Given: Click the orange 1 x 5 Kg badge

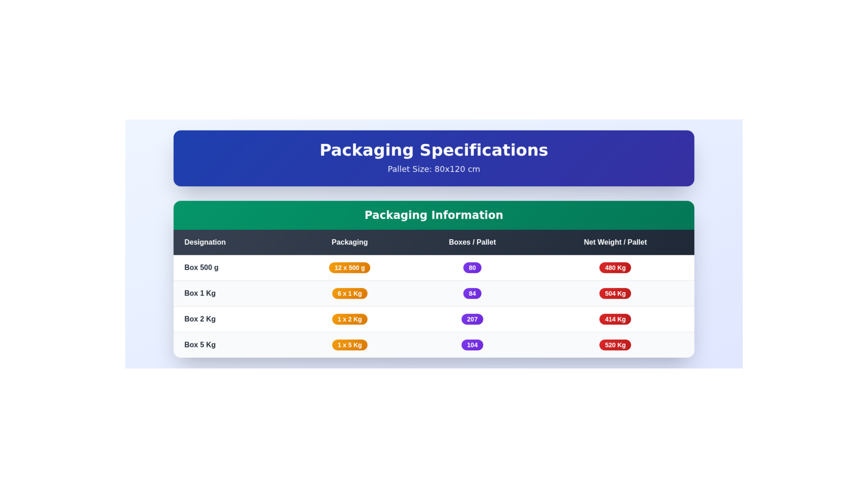Looking at the screenshot, I should point(349,345).
